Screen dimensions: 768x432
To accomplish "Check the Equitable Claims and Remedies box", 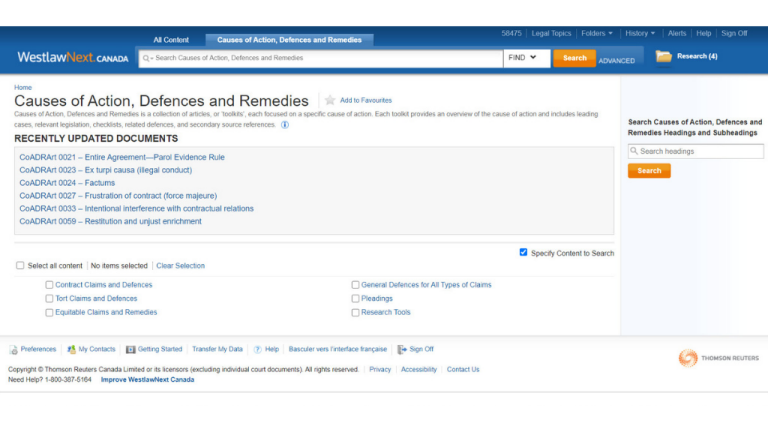I will point(49,312).
